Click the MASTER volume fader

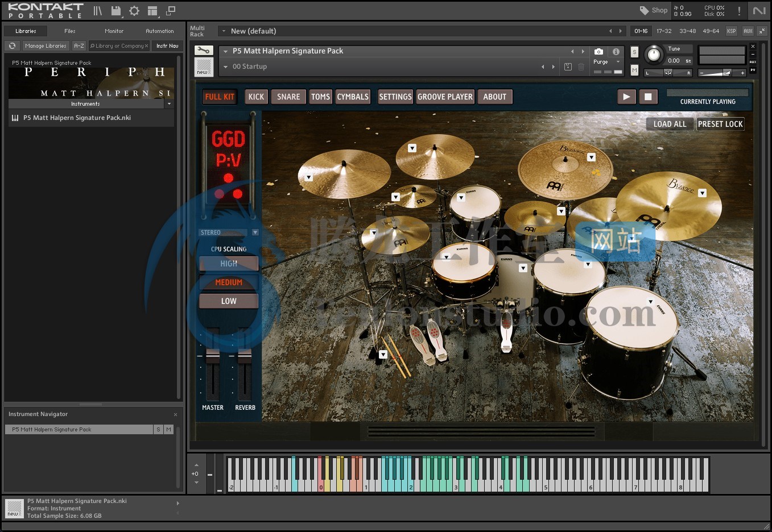[x=213, y=357]
